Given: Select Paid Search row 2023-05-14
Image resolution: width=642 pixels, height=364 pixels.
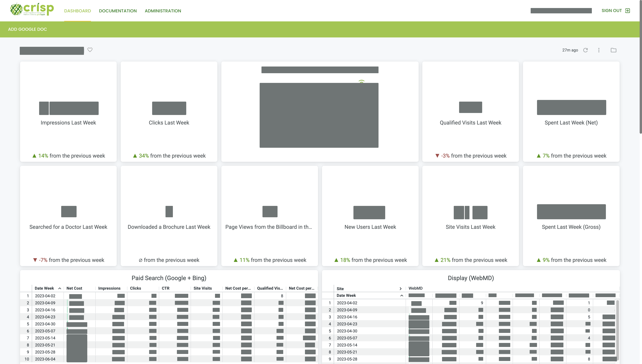Looking at the screenshot, I should coord(169,338).
